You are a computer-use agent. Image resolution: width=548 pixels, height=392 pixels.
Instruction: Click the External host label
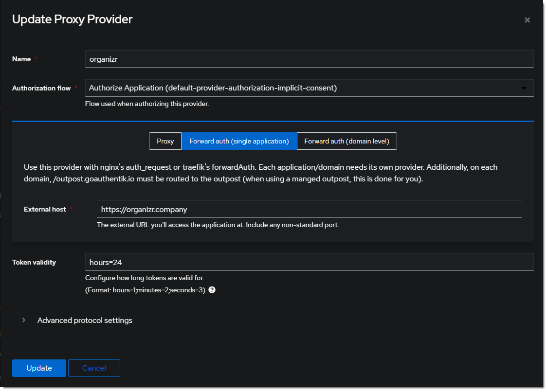point(45,209)
